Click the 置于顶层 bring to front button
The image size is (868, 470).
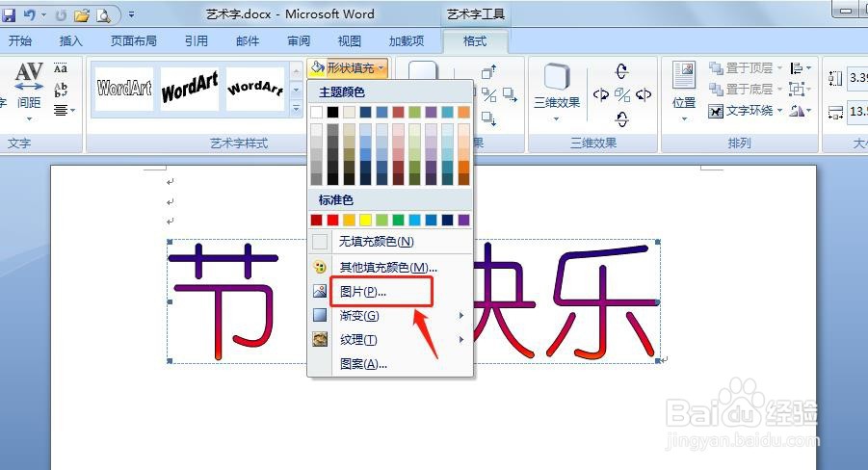pyautogui.click(x=747, y=68)
